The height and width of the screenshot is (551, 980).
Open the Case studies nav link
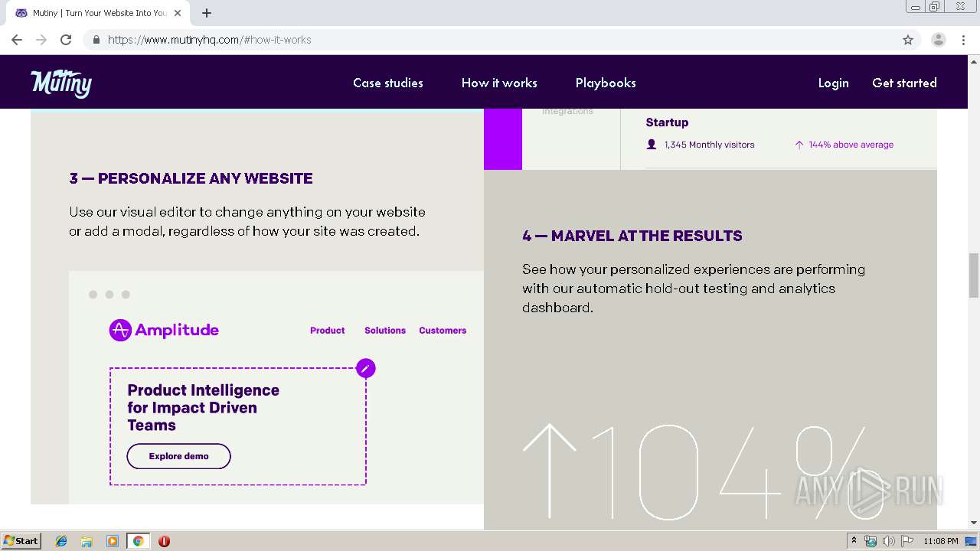[x=388, y=83]
